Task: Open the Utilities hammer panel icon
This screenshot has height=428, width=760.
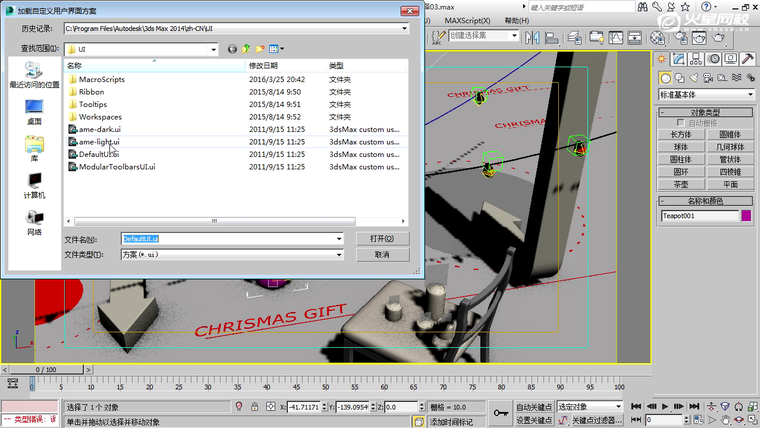Action: (x=747, y=59)
